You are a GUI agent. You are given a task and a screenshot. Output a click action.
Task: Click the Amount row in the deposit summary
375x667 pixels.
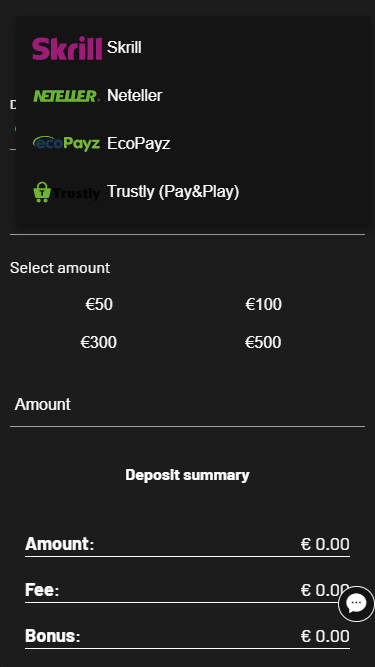[188, 544]
